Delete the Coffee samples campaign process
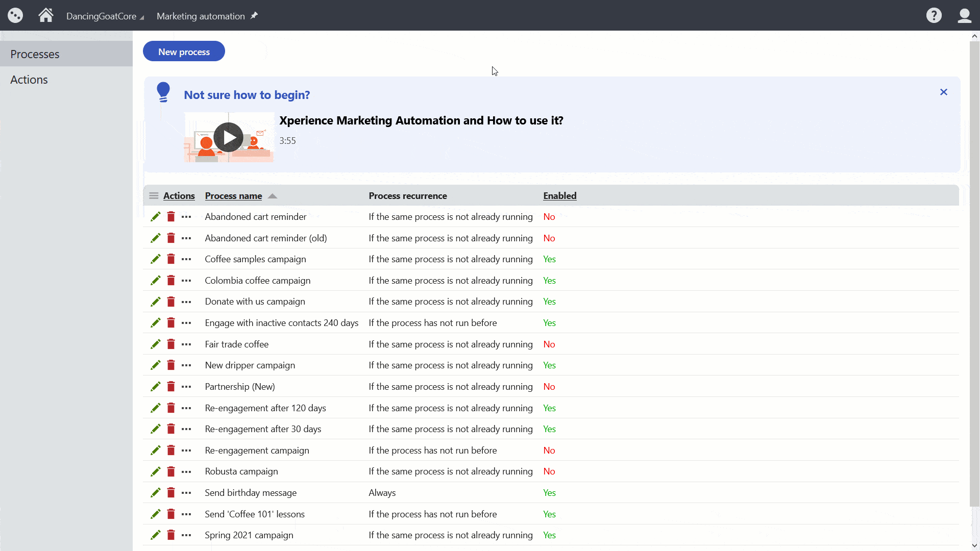This screenshot has width=980, height=551. 170,259
